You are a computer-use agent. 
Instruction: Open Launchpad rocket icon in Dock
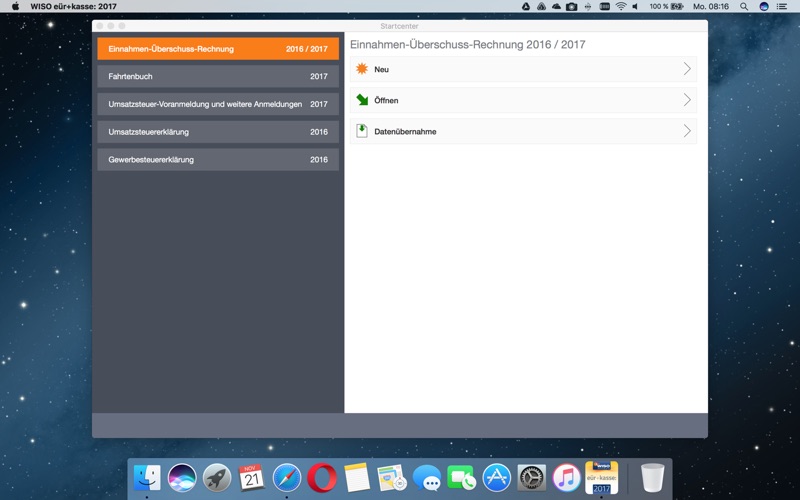[217, 478]
